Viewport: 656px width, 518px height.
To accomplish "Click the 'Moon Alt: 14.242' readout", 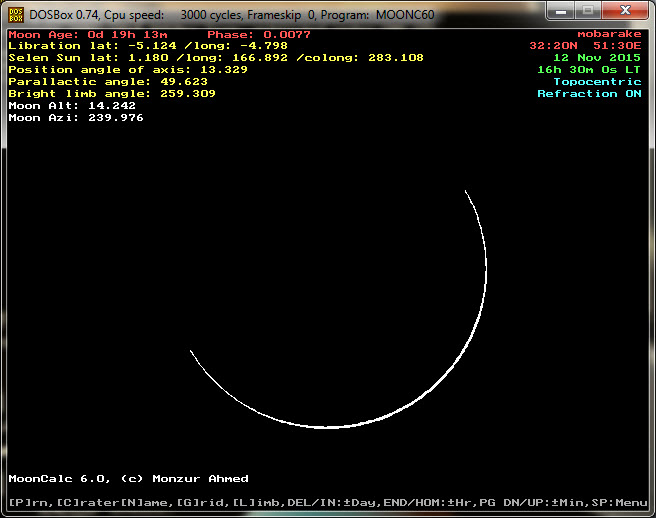I will click(72, 106).
